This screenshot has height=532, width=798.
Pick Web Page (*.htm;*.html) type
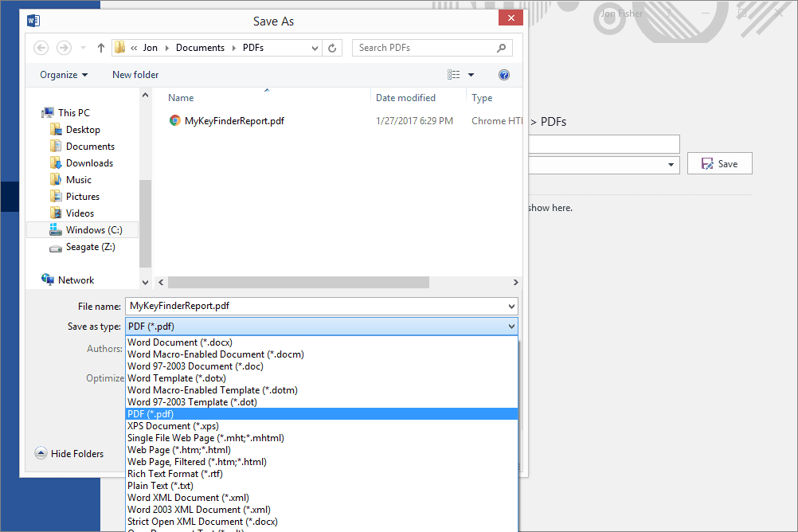coord(322,450)
